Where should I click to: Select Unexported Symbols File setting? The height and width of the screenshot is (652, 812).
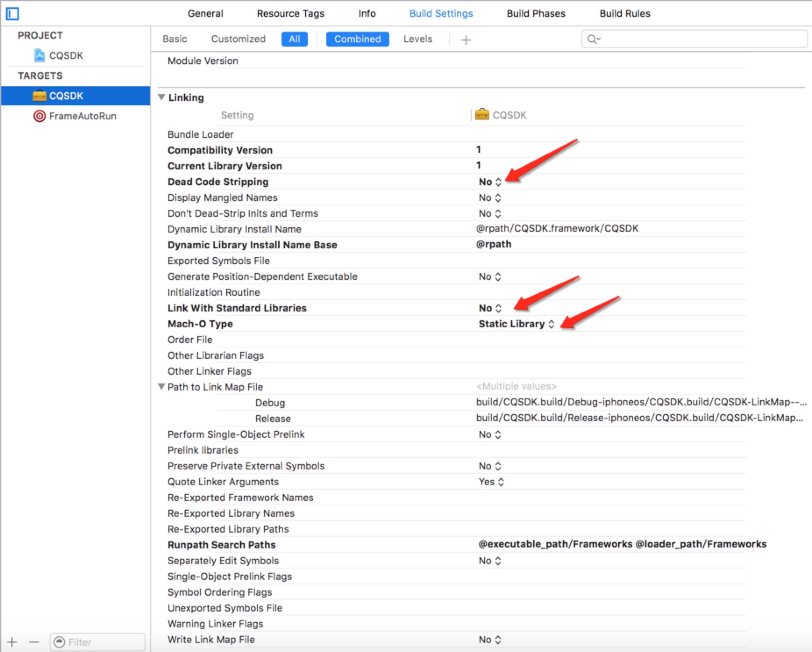click(224, 608)
